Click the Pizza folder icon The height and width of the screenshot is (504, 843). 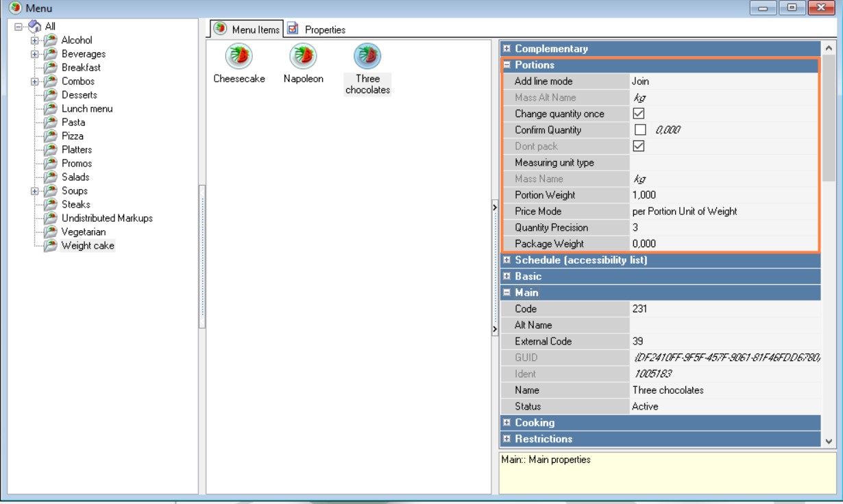point(50,136)
